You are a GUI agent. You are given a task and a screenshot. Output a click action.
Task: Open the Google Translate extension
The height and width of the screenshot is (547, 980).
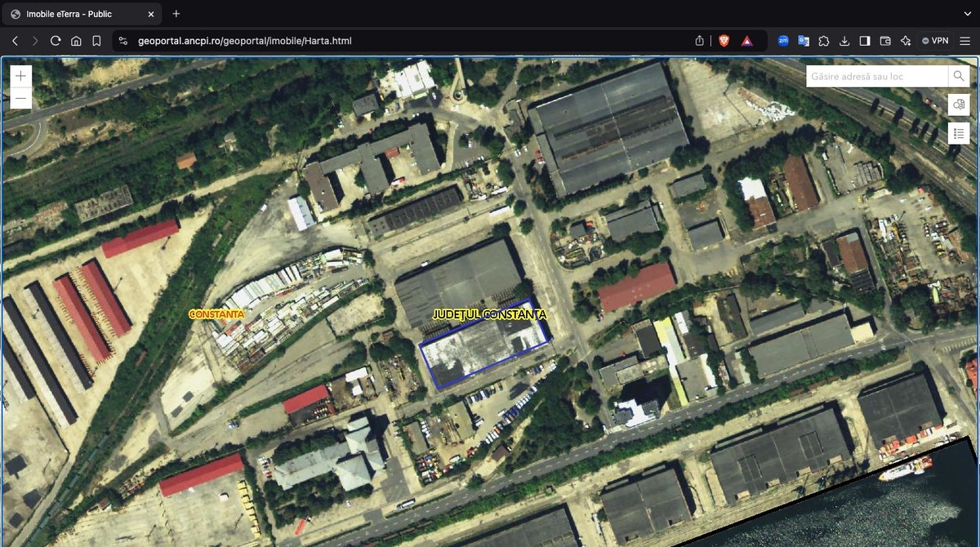[x=804, y=40]
